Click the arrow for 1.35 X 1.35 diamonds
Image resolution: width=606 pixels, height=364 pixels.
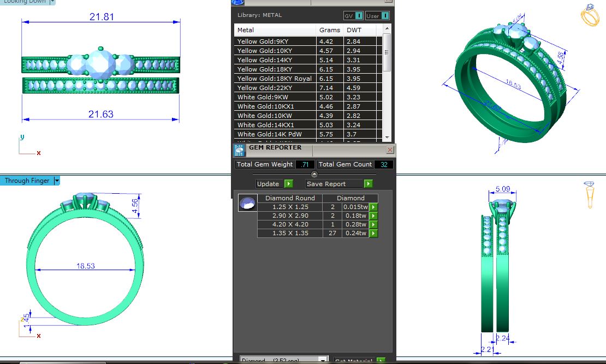pyautogui.click(x=373, y=234)
